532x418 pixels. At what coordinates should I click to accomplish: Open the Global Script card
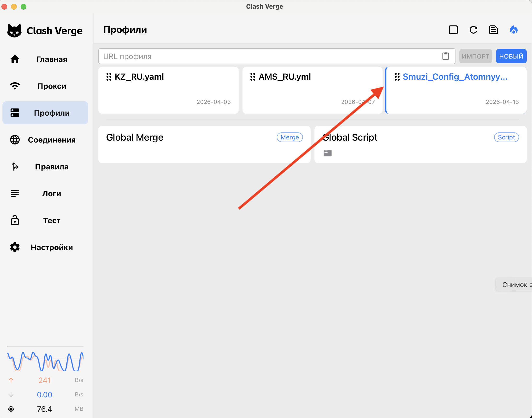click(420, 144)
